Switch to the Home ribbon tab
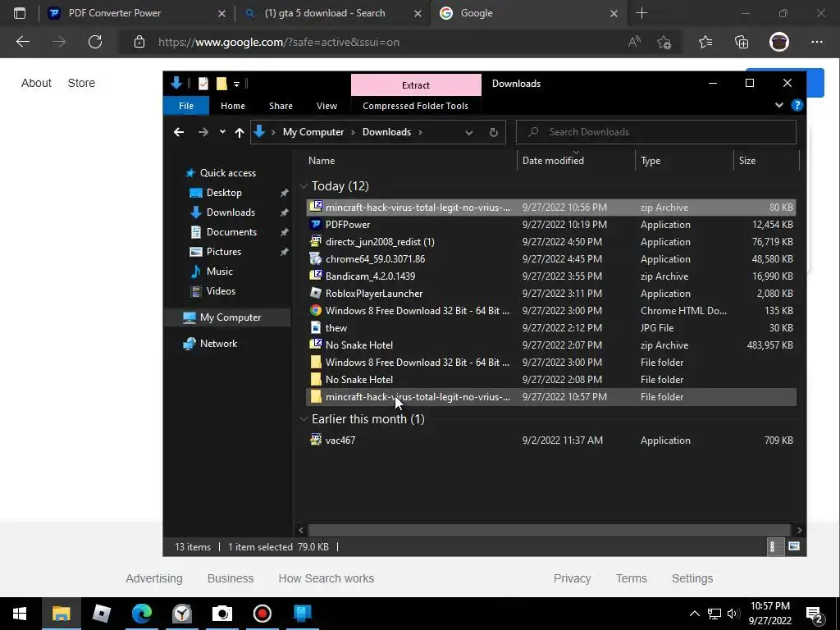840x630 pixels. (232, 106)
